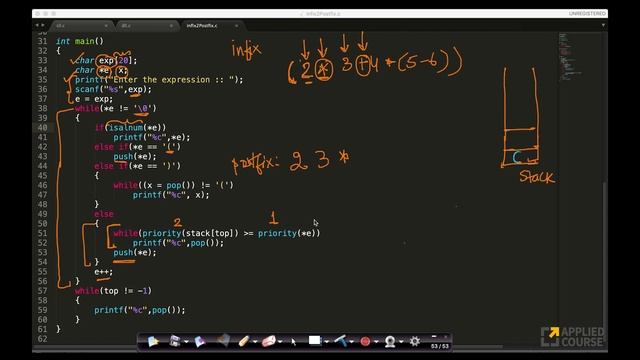Click the tab scroll left arrow
Viewport: 640px width, 360px height.
click(36, 25)
